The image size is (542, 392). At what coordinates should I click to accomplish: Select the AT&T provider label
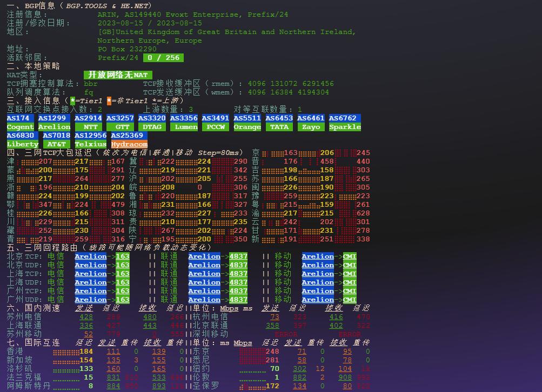[56, 144]
